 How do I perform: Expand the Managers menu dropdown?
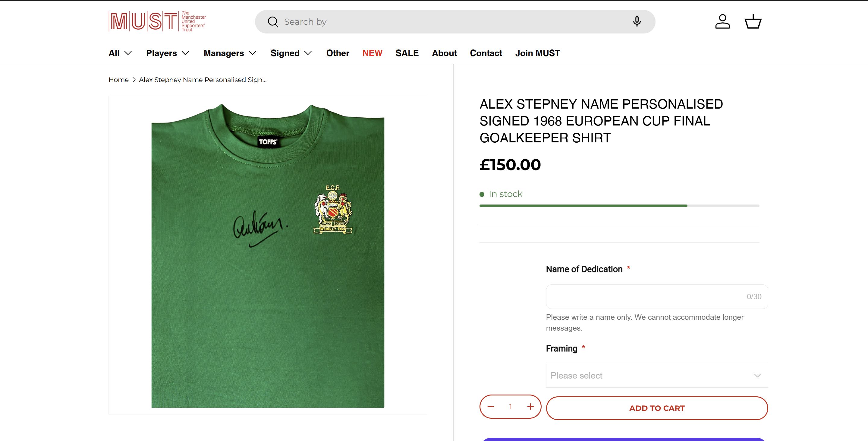(230, 53)
